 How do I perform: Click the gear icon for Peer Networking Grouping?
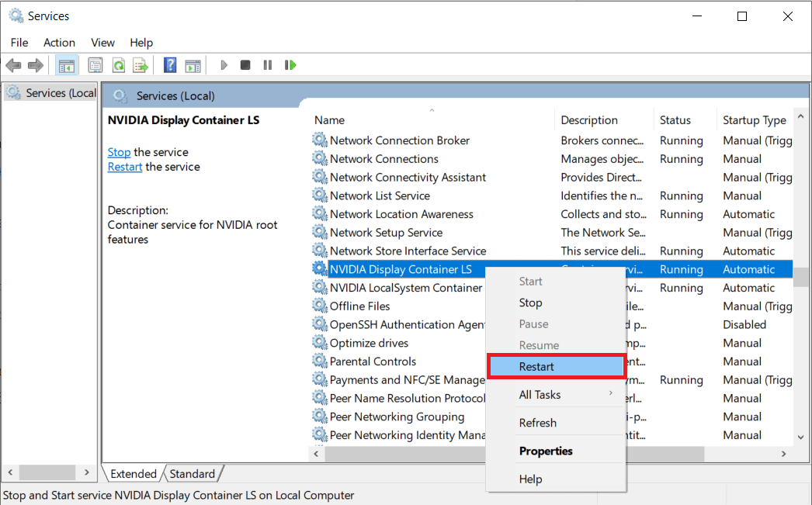coord(320,416)
